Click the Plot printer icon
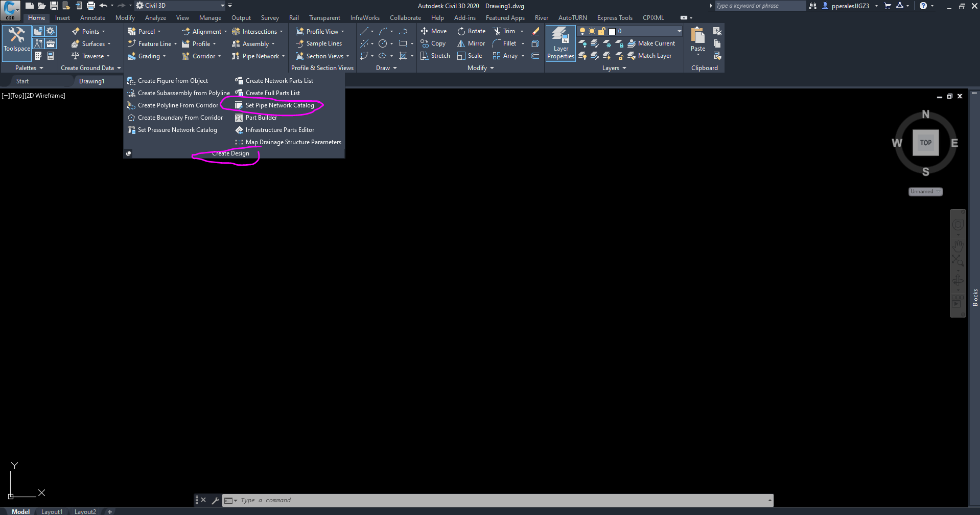 click(x=90, y=6)
